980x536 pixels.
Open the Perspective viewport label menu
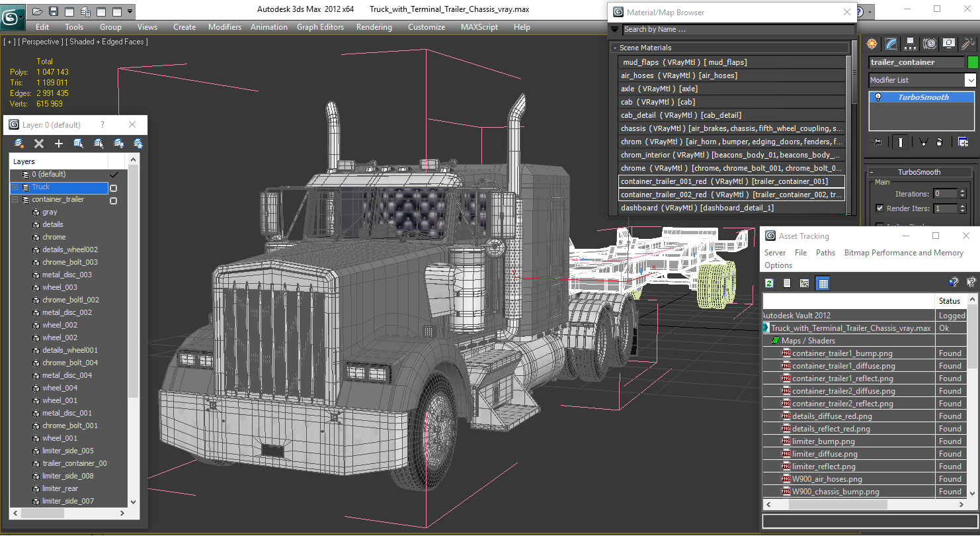[x=40, y=42]
